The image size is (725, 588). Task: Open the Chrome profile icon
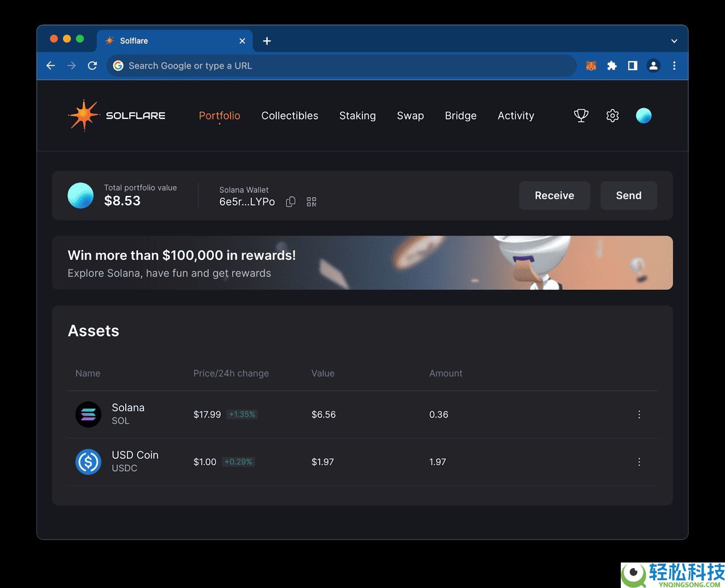pyautogui.click(x=653, y=66)
